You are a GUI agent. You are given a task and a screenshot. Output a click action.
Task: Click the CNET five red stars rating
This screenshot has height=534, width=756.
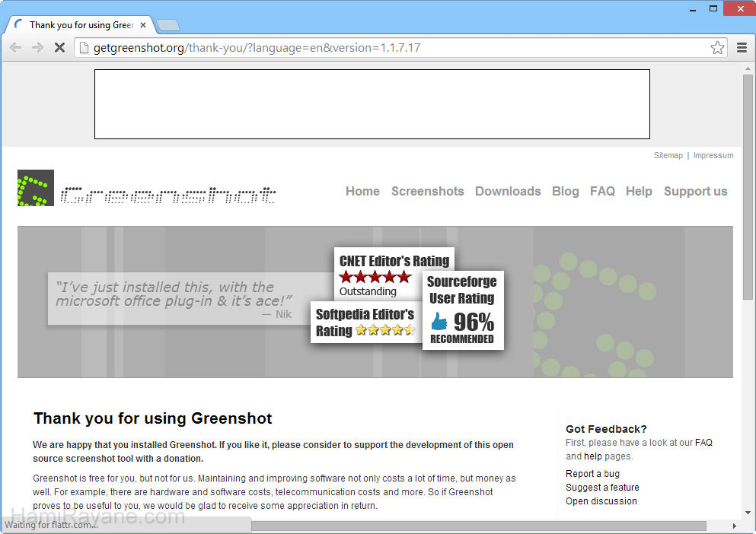point(375,277)
